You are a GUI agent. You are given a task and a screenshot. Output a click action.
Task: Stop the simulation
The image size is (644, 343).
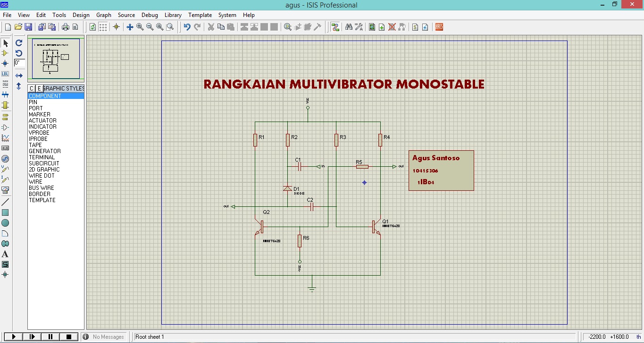69,336
